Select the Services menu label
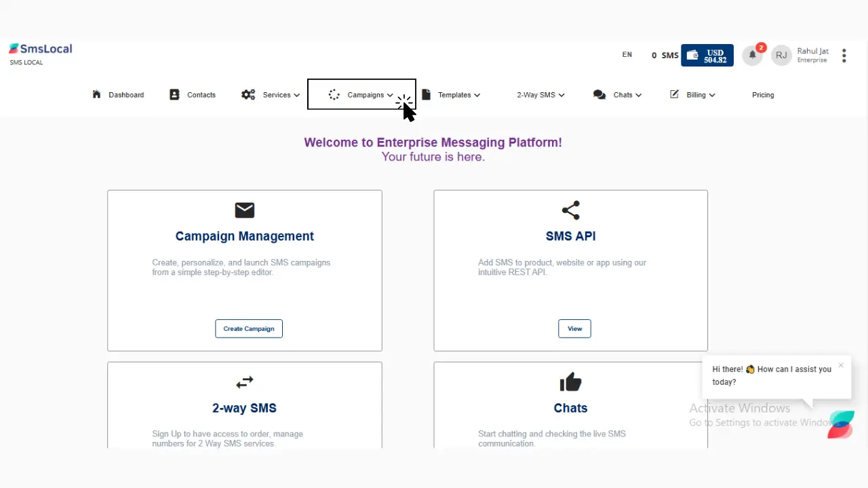Screen dimensions: 868x488 [x=277, y=95]
